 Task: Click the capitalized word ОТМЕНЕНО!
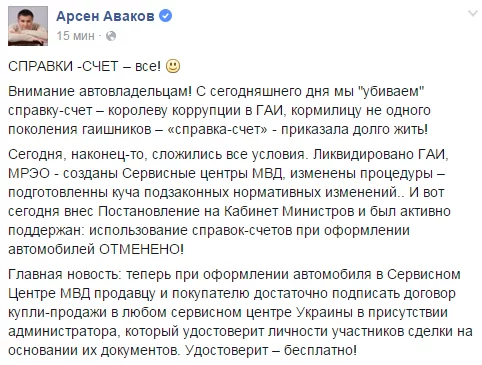(141, 249)
